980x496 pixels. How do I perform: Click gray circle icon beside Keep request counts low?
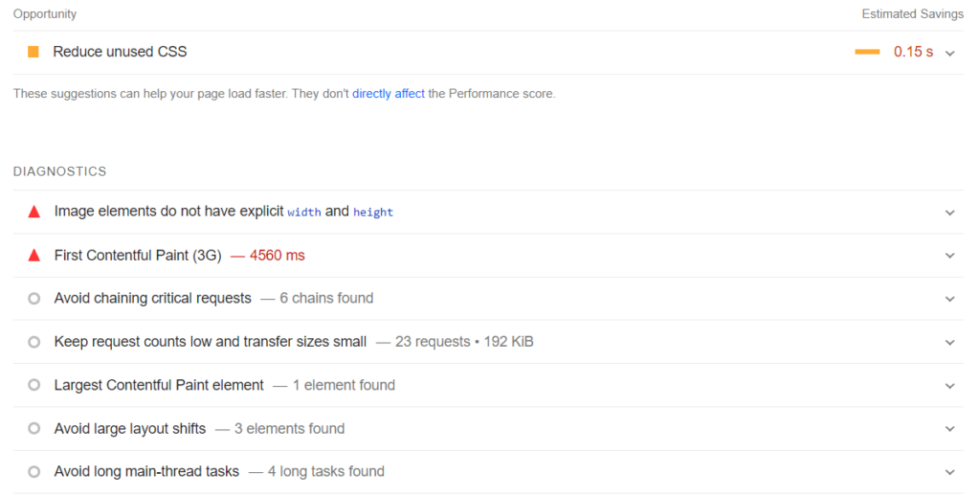(x=34, y=342)
